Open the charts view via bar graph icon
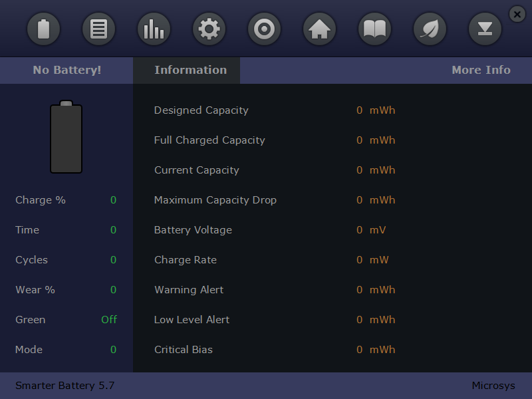Screen dimensions: 532x399 click(154, 29)
